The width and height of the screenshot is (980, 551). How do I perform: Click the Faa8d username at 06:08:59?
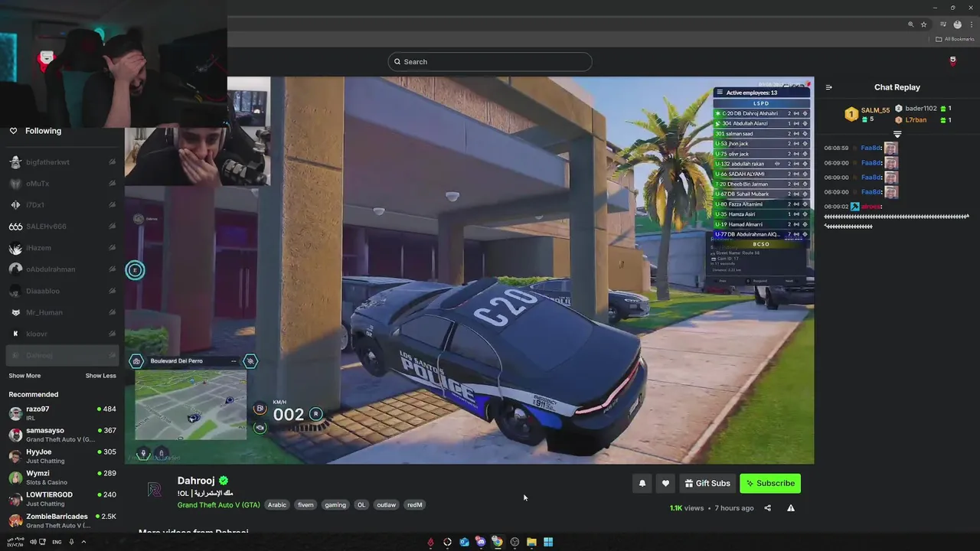click(871, 148)
